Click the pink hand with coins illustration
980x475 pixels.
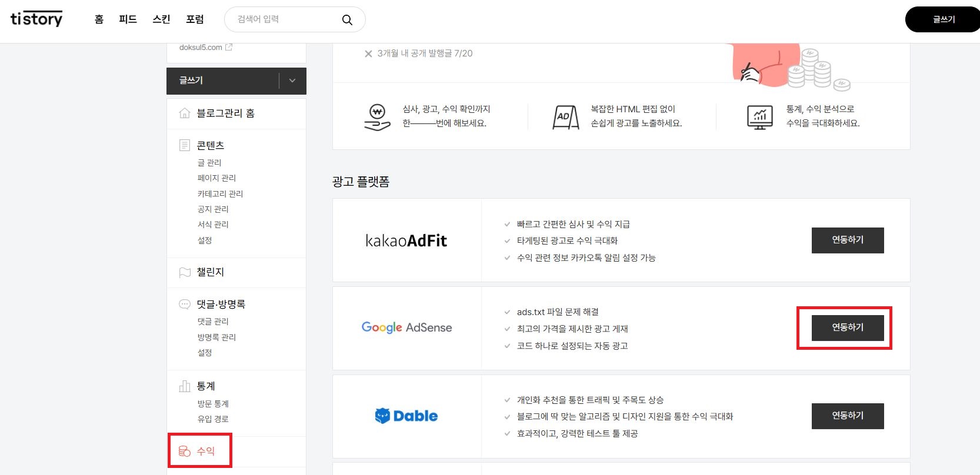pos(788,67)
